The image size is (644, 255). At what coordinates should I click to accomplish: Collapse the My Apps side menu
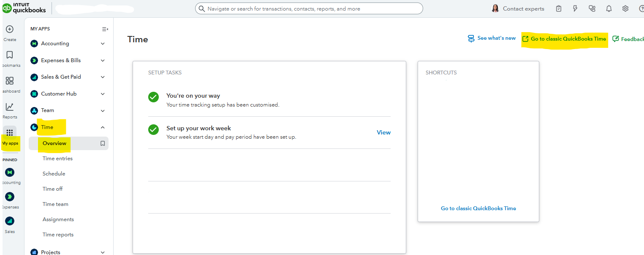point(105,29)
